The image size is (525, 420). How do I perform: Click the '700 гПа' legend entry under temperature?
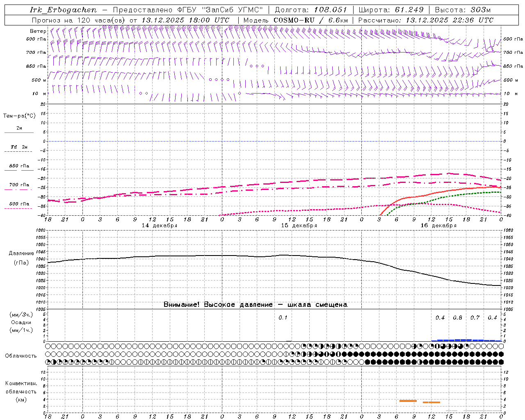pyautogui.click(x=19, y=185)
